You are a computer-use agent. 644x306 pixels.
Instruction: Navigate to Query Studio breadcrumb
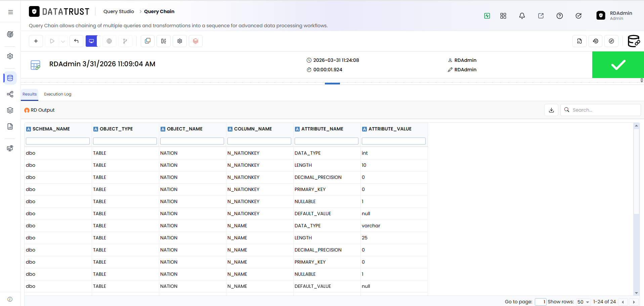point(119,11)
